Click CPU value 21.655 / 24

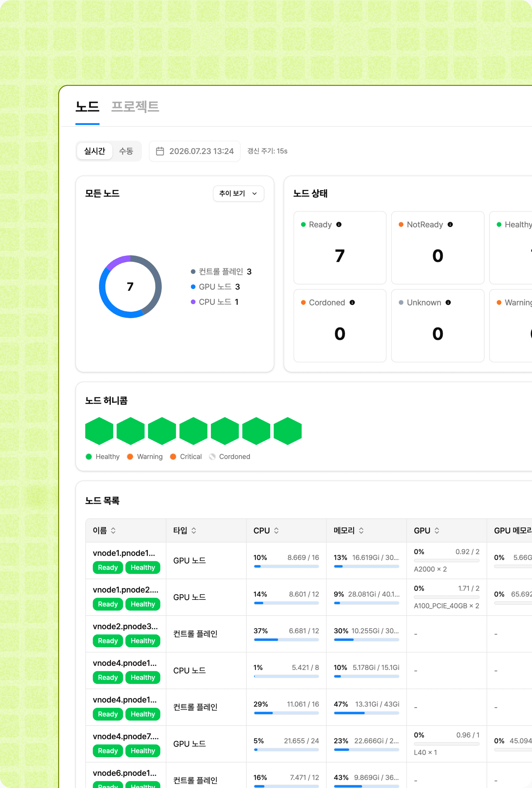[x=301, y=741]
